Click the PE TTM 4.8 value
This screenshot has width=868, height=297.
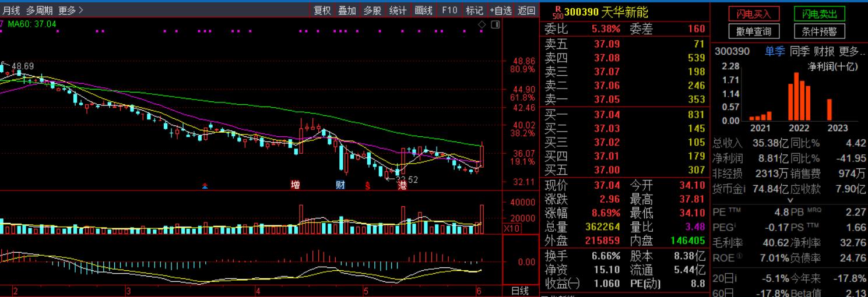point(782,213)
